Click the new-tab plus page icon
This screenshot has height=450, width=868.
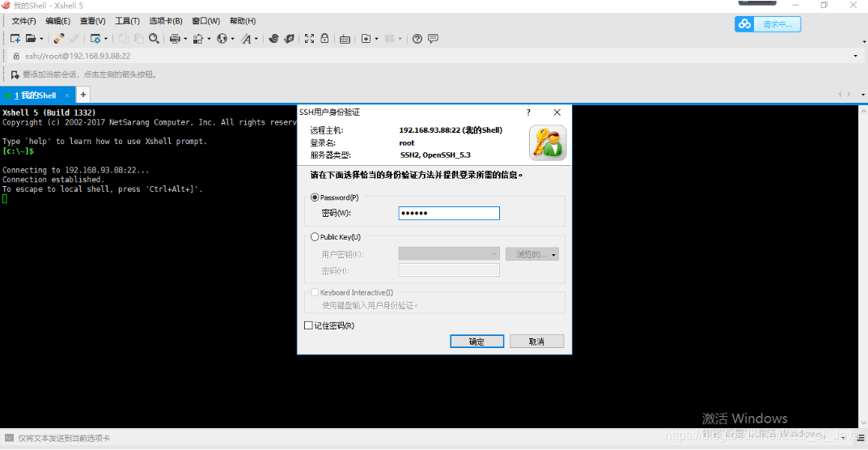(x=366, y=39)
